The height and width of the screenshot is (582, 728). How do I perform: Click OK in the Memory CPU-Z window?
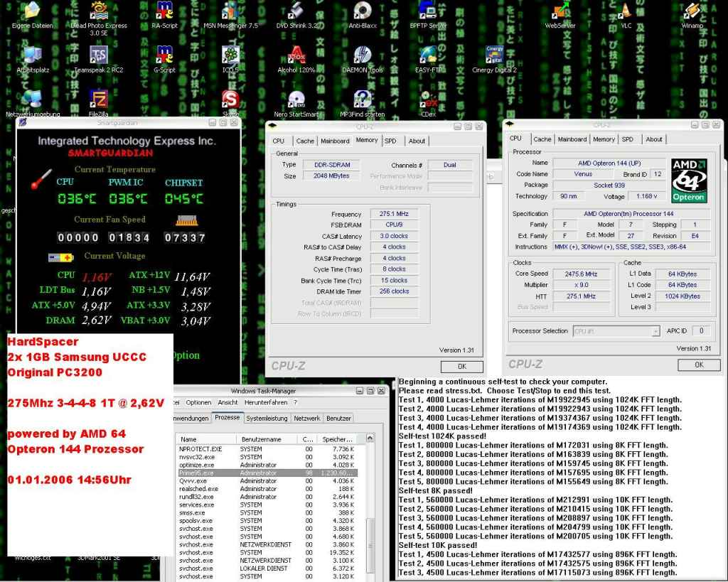462,367
